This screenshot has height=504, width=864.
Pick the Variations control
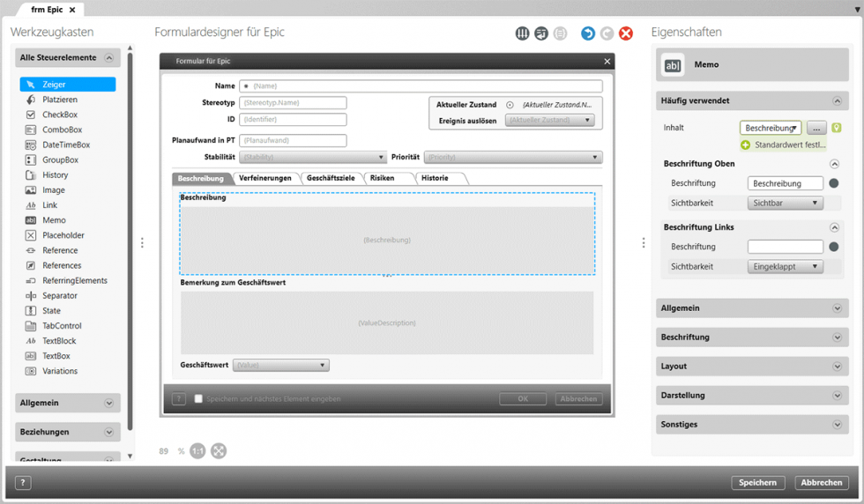pyautogui.click(x=60, y=371)
